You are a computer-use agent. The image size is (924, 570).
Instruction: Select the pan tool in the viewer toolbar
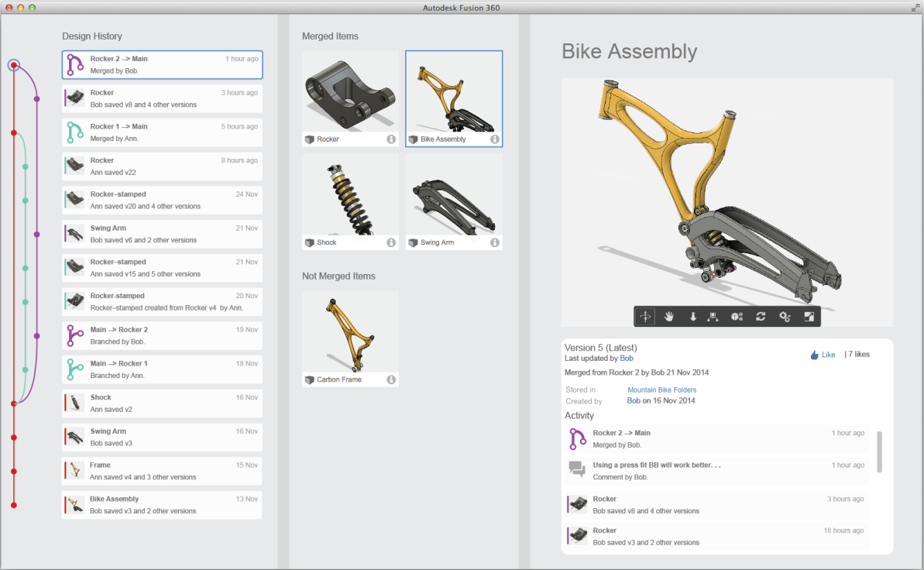coord(669,316)
